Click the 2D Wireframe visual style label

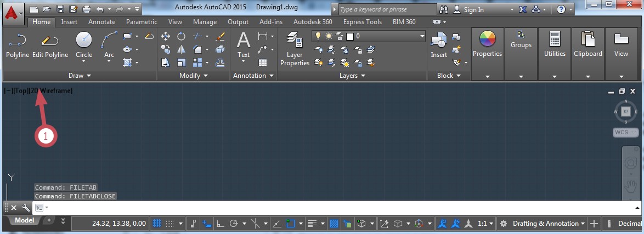point(51,91)
